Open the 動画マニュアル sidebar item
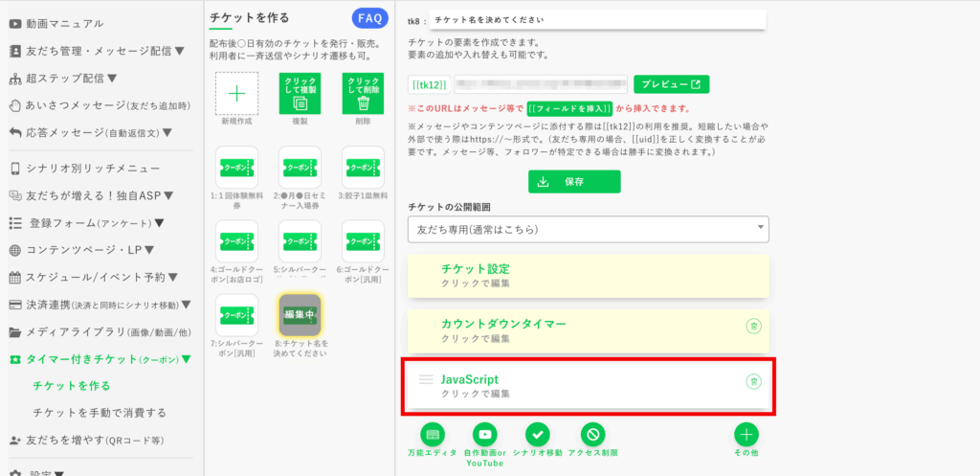 (56, 24)
